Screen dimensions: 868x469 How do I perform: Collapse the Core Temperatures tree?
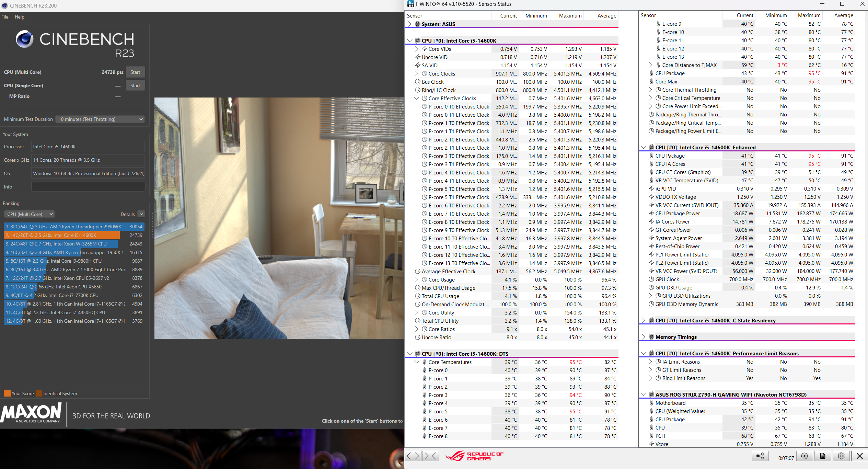pos(417,362)
